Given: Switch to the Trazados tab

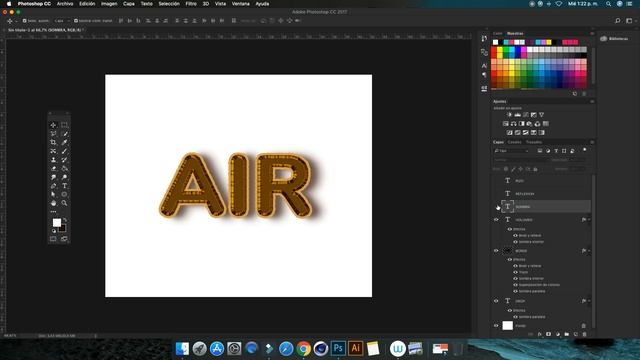Looking at the screenshot, I should coord(533,142).
